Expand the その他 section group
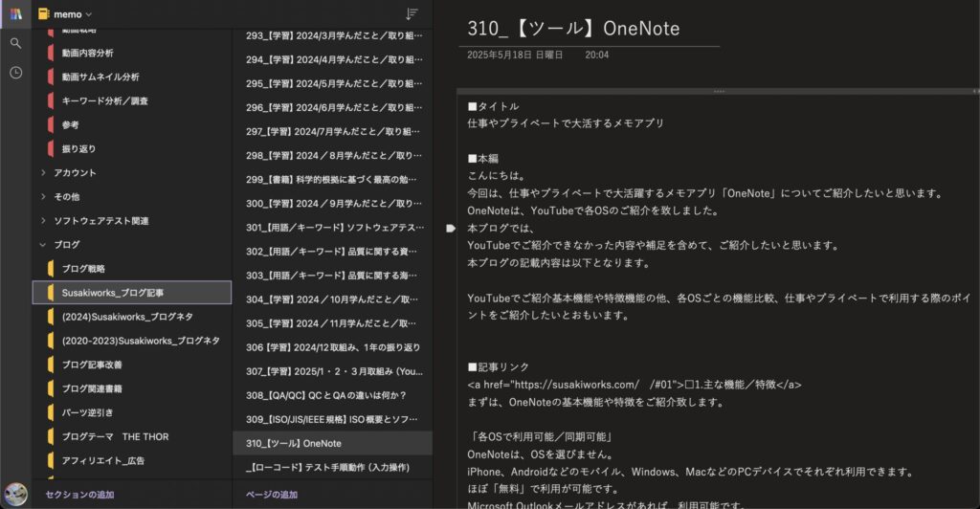Viewport: 980px width, 509px height. click(x=43, y=197)
